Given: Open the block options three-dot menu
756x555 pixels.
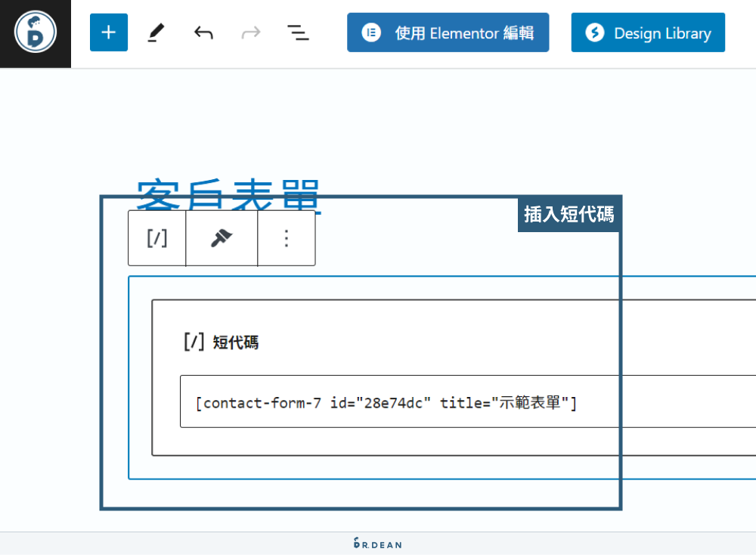Looking at the screenshot, I should [x=287, y=238].
